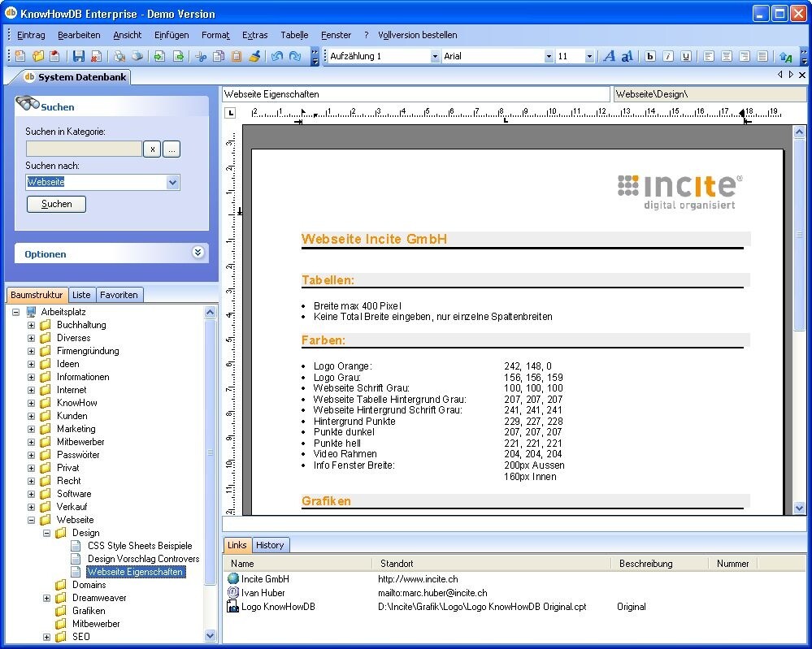Open the Eintrag menu
This screenshot has height=649, width=812.
[x=31, y=35]
